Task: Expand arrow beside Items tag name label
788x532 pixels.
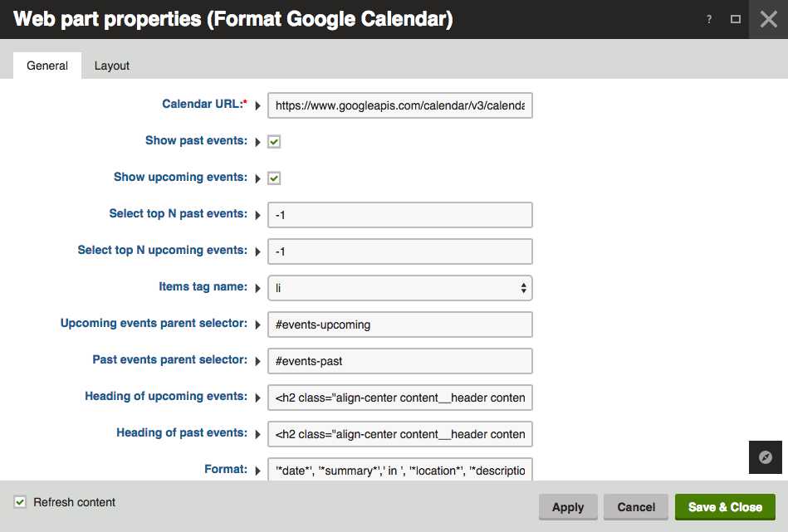Action: [x=257, y=288]
